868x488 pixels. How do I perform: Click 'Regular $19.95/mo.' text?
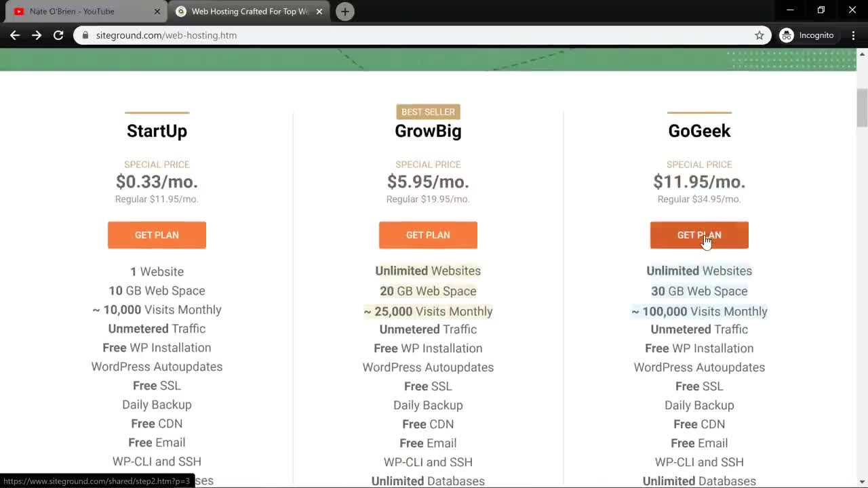pos(428,199)
